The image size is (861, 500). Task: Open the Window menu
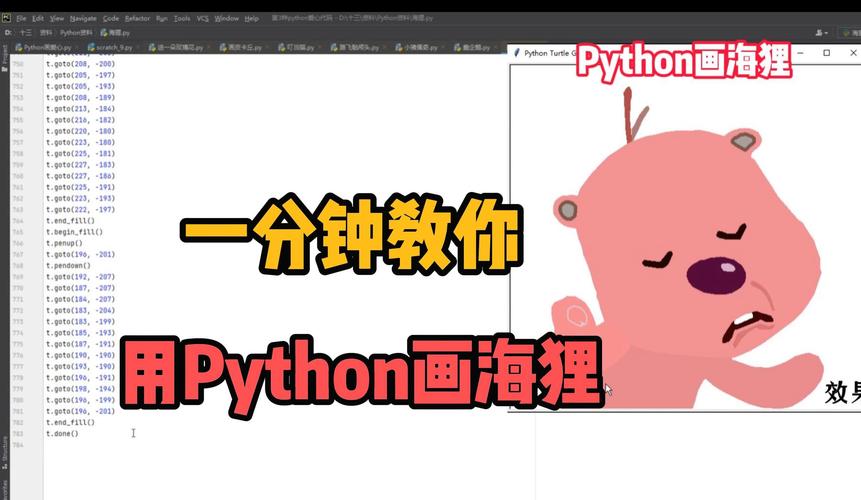pyautogui.click(x=226, y=18)
